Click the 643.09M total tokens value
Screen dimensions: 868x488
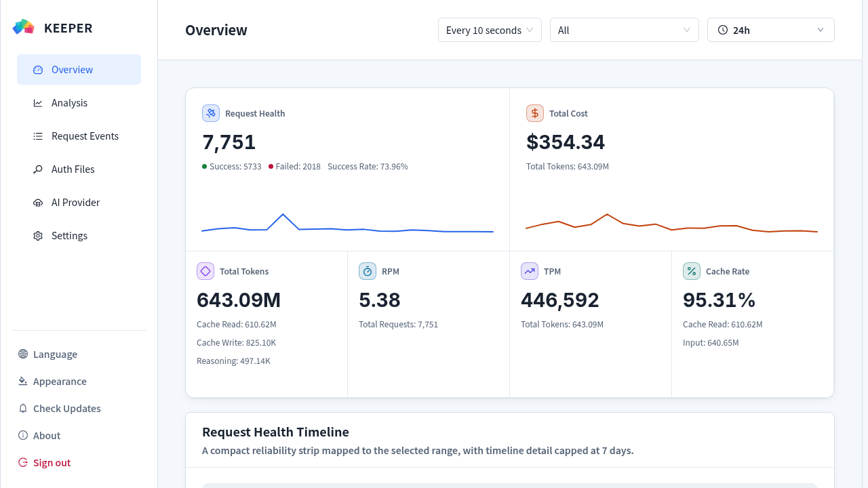pyautogui.click(x=239, y=300)
